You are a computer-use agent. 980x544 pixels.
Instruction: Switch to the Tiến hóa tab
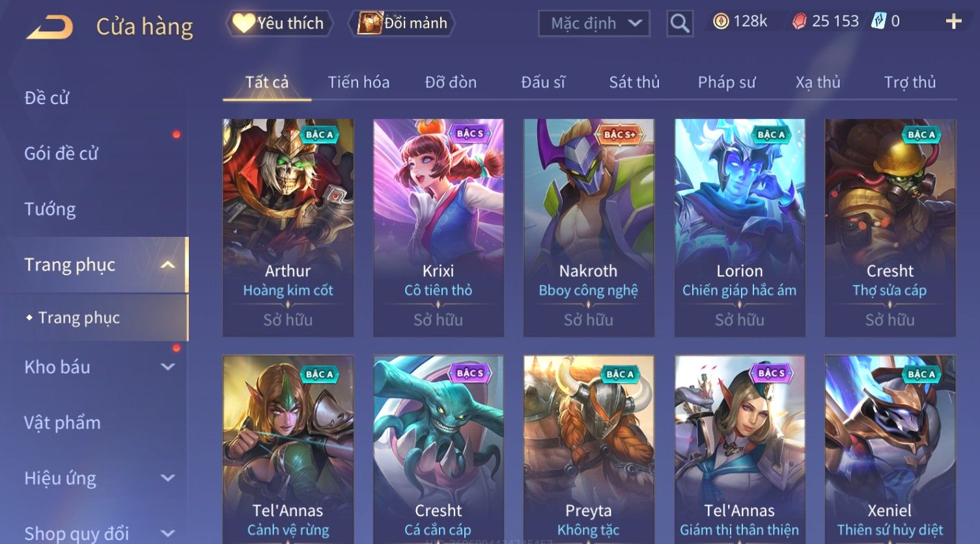pos(359,83)
